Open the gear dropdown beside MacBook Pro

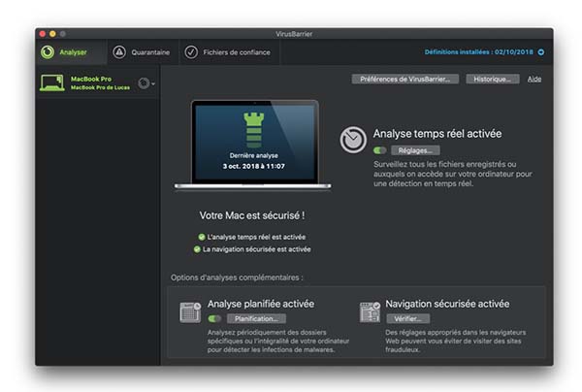coord(146,83)
